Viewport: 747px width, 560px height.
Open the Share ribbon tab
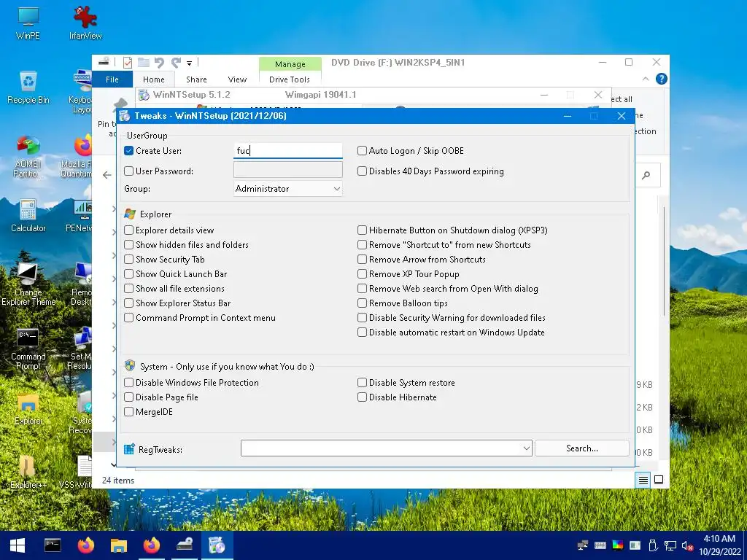coord(196,79)
